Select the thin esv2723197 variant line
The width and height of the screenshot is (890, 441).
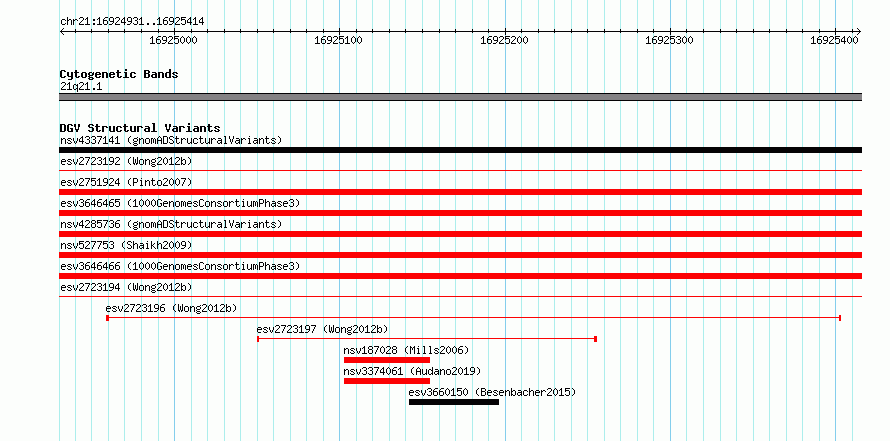tap(427, 339)
